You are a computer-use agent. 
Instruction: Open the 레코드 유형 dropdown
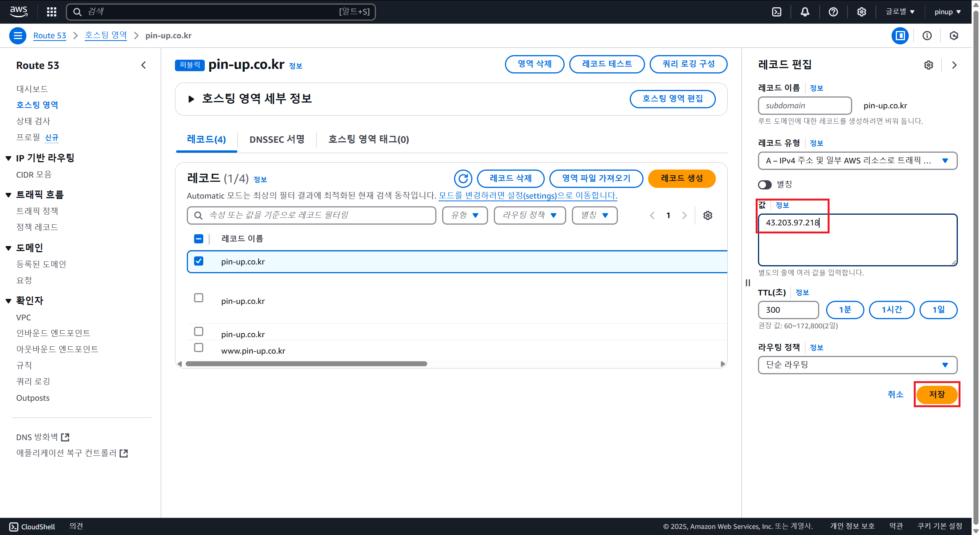click(x=857, y=161)
